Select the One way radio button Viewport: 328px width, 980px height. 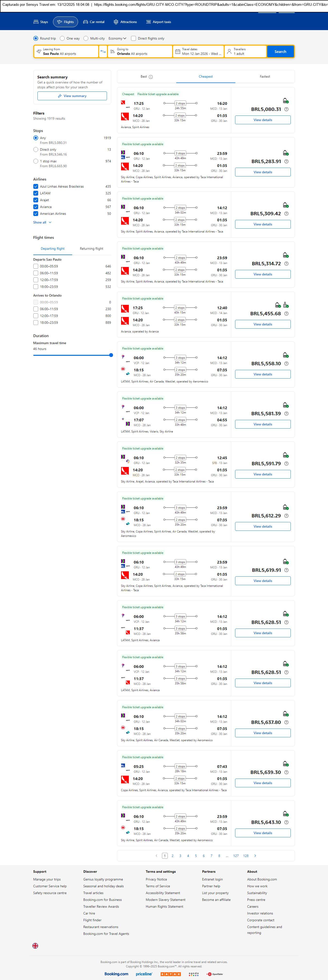62,38
